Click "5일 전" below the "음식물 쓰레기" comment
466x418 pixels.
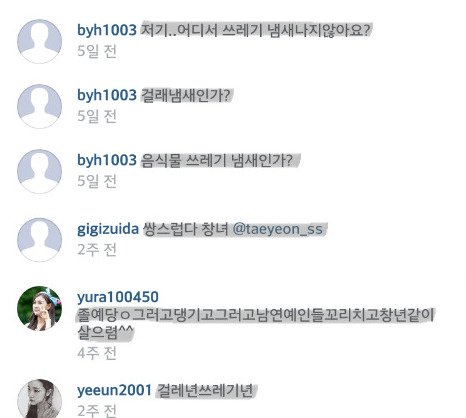(x=97, y=181)
